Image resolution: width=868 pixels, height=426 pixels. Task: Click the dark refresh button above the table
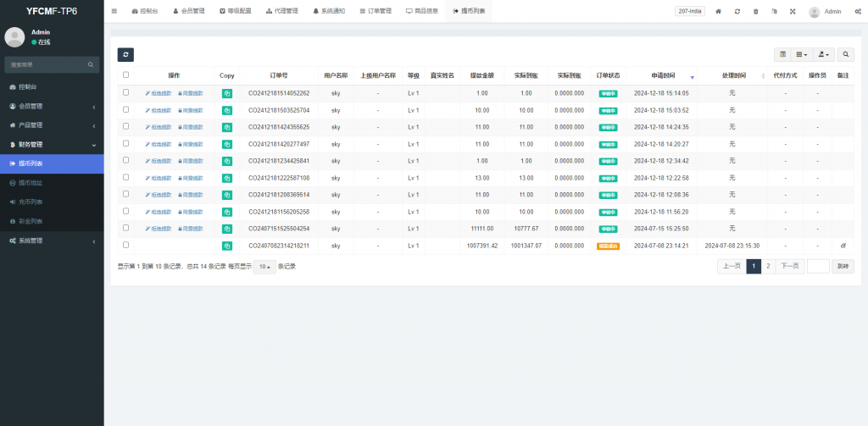coord(125,54)
